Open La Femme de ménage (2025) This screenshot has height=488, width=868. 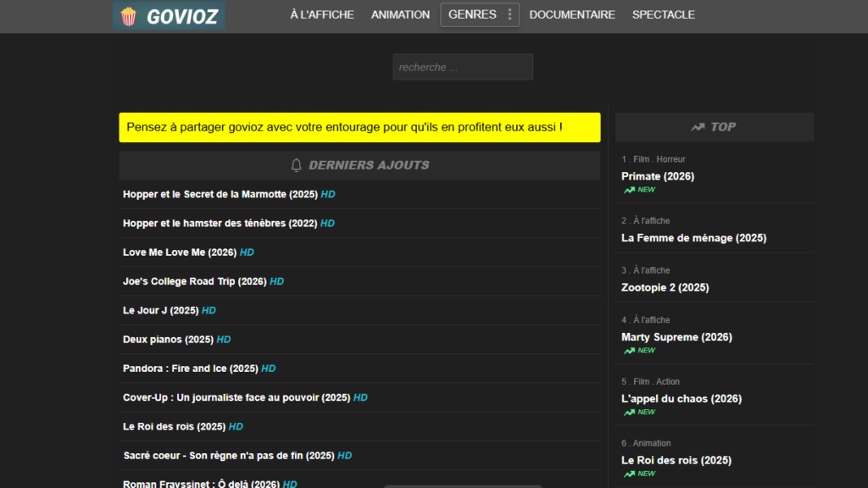[x=693, y=238]
